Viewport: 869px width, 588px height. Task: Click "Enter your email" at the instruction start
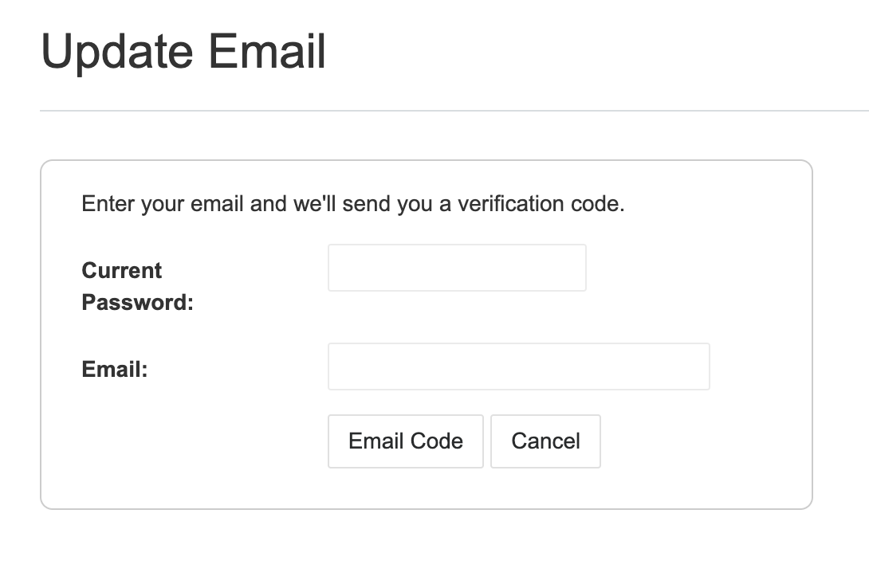pyautogui.click(x=163, y=204)
